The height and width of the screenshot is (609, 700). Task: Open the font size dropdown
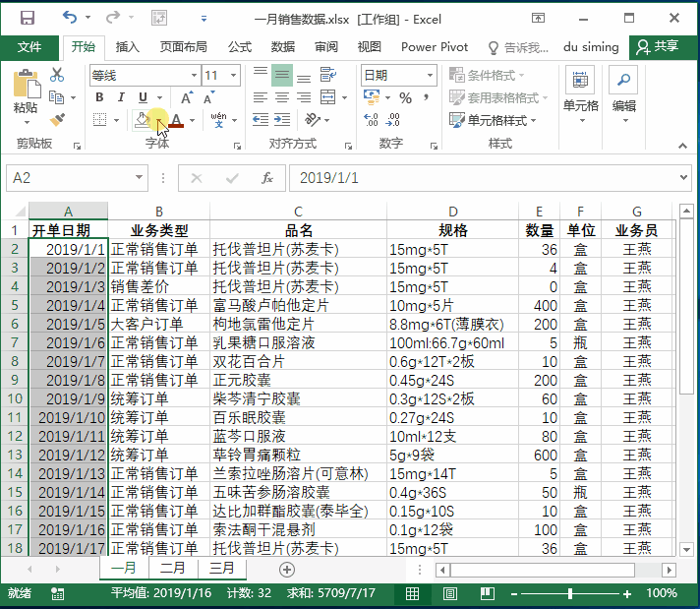pos(233,75)
